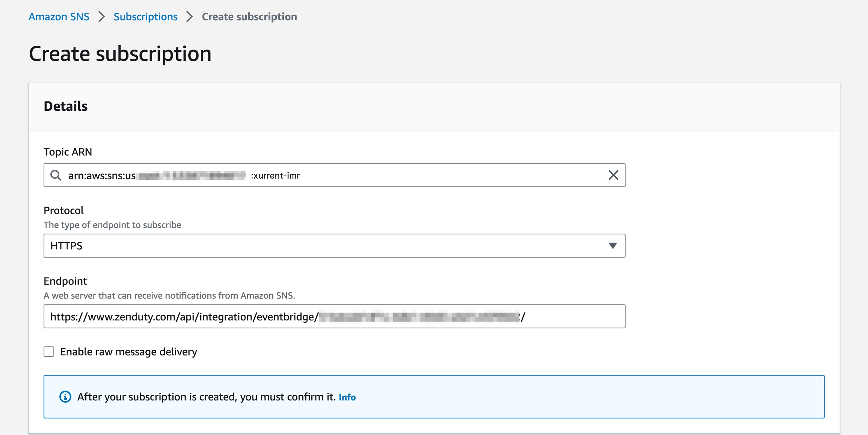Navigate to Subscriptions breadcrumb link

coord(145,17)
